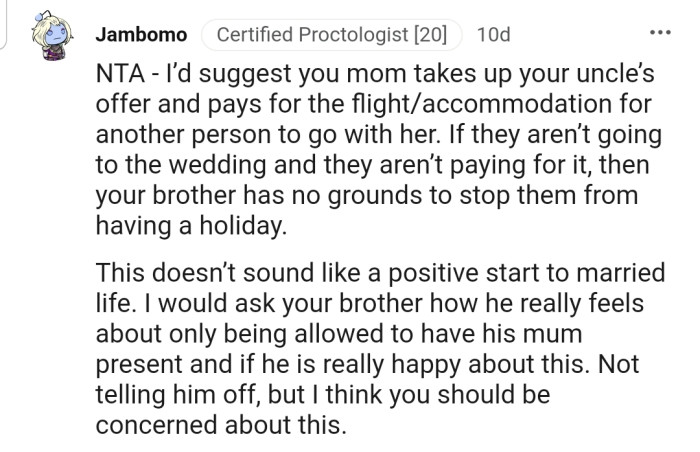Click the 10d comment timestamp
700x452 pixels.
[x=493, y=35]
